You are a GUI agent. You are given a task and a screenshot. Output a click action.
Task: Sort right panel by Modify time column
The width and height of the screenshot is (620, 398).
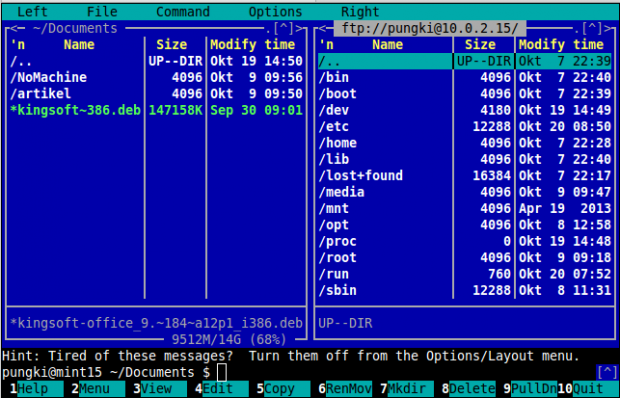(561, 45)
